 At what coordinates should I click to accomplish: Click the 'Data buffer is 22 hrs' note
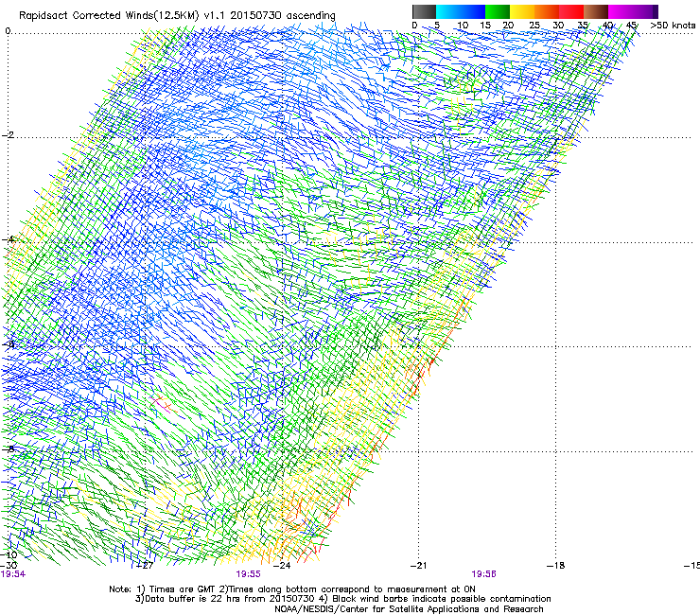coord(342,599)
